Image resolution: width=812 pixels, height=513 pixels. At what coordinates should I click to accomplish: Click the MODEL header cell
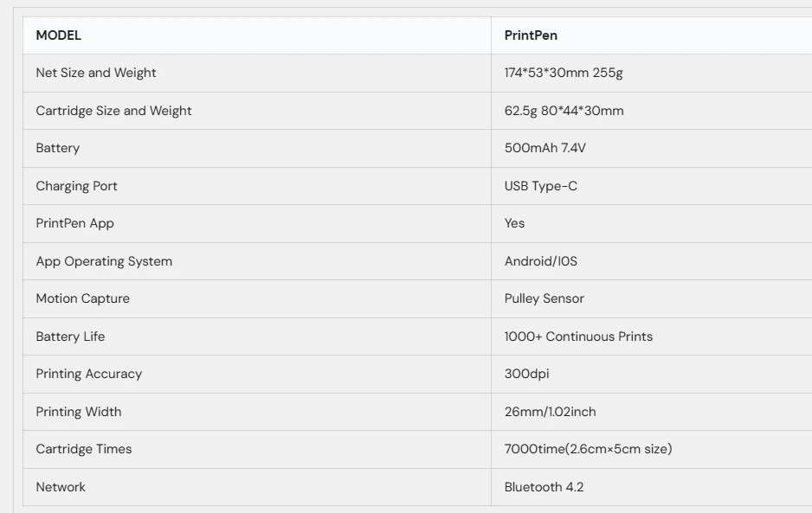pos(59,35)
